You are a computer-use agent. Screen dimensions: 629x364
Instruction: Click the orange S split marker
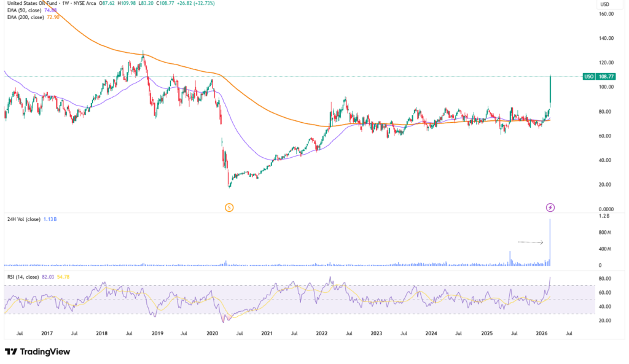tap(229, 207)
